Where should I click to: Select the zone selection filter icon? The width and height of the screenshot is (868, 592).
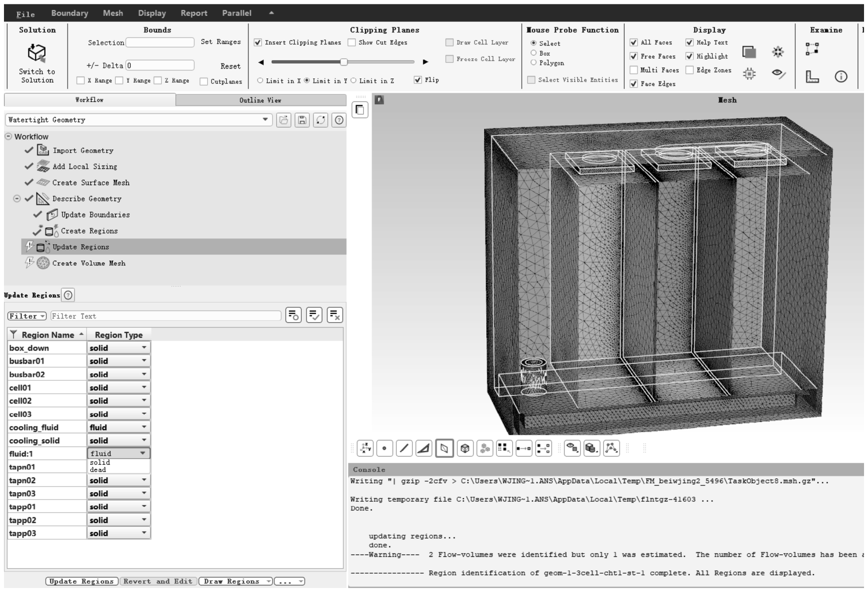click(x=444, y=448)
